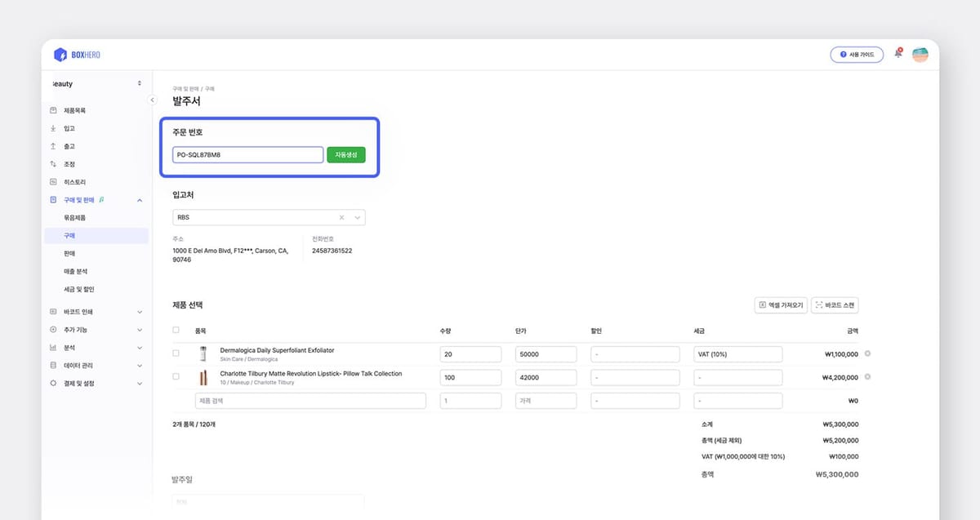980x520 pixels.
Task: Open 히스토리 from the sidebar
Action: 74,182
